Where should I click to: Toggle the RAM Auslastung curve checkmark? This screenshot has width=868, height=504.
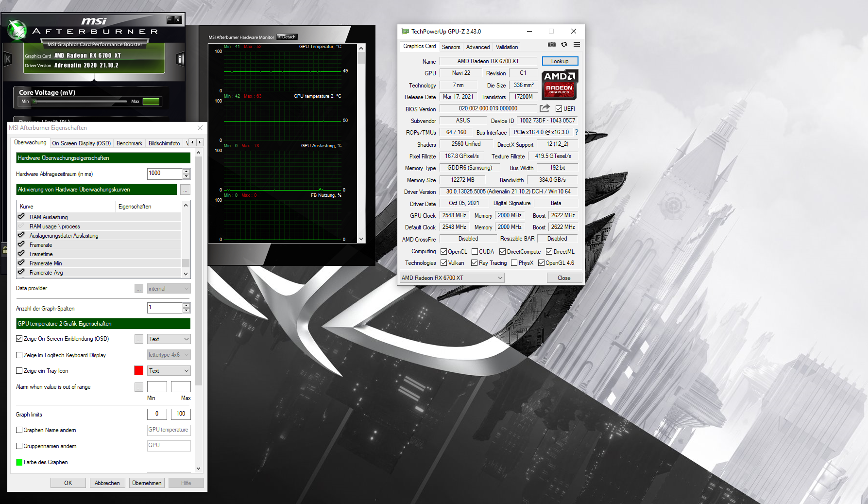(21, 217)
